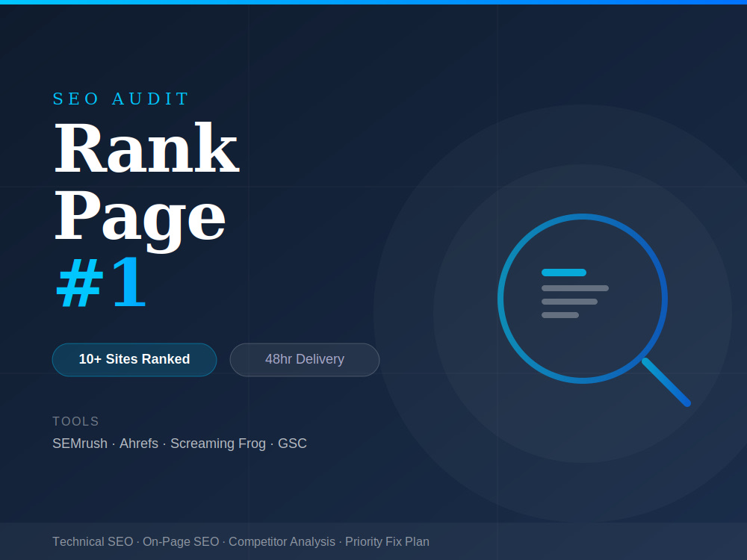Click the "Screaming Frog" tool name
This screenshot has height=560, width=747.
click(218, 444)
